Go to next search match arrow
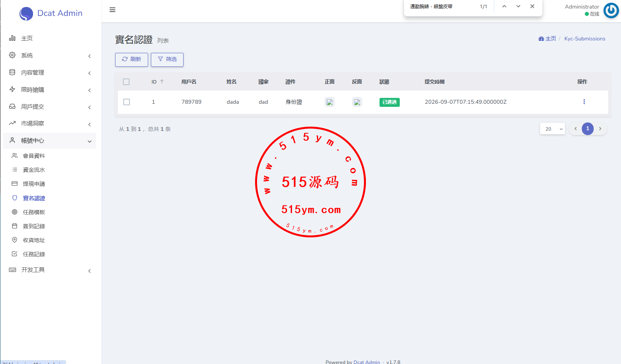621x364 pixels. click(518, 6)
